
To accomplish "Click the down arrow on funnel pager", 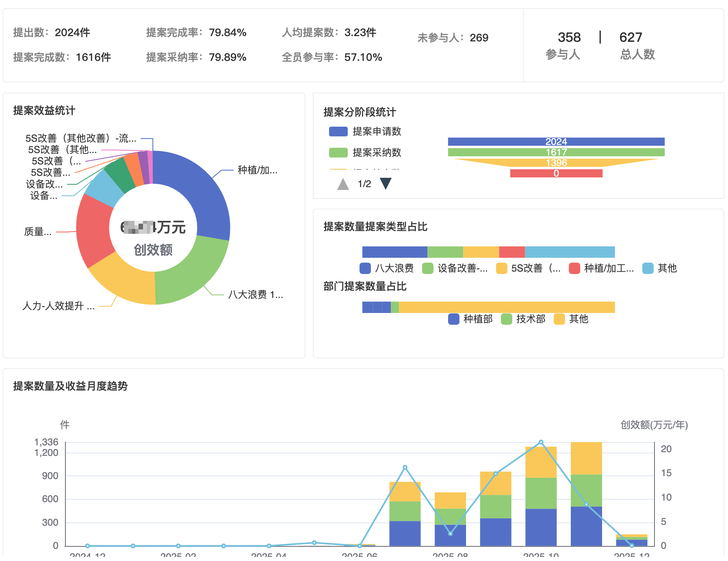I will (x=386, y=183).
